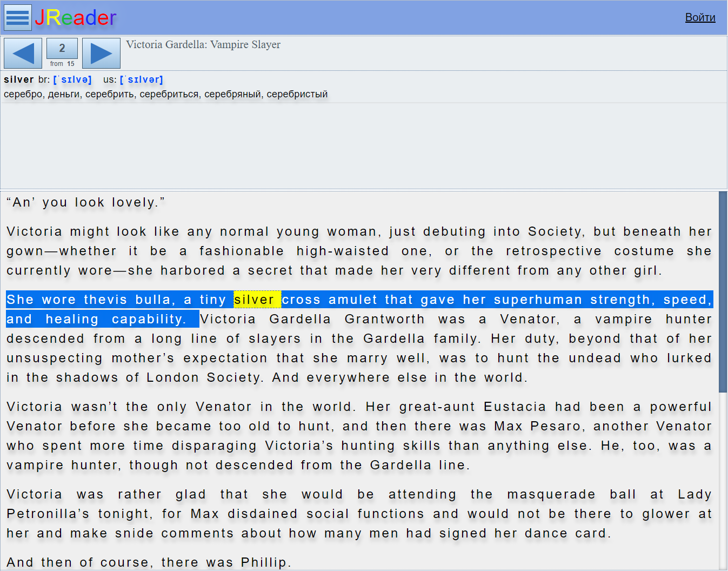Click the "from 15" page count label
The width and height of the screenshot is (728, 571).
(x=62, y=64)
